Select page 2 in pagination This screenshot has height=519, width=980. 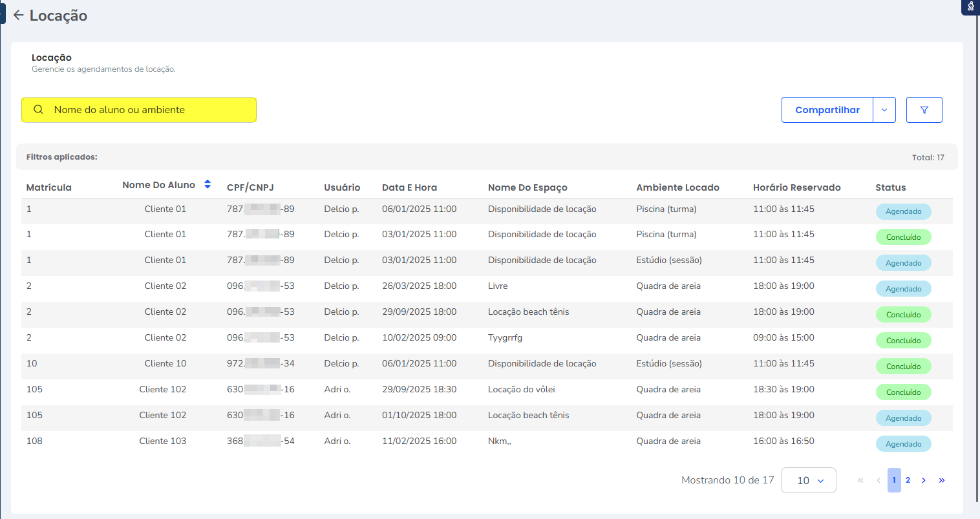[908, 480]
